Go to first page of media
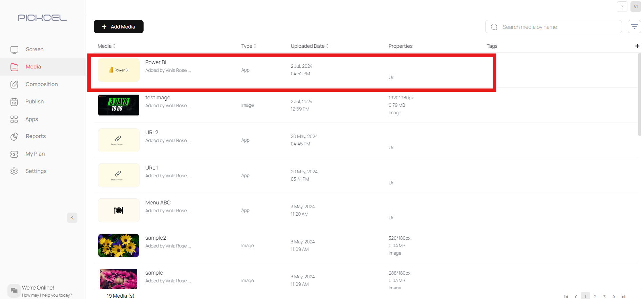This screenshot has height=299, width=644. pyautogui.click(x=566, y=297)
